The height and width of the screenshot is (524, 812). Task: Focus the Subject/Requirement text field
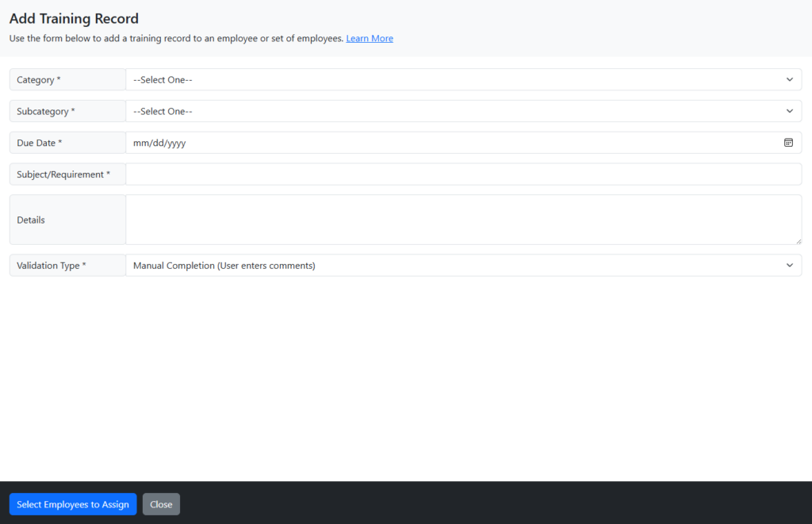click(463, 174)
